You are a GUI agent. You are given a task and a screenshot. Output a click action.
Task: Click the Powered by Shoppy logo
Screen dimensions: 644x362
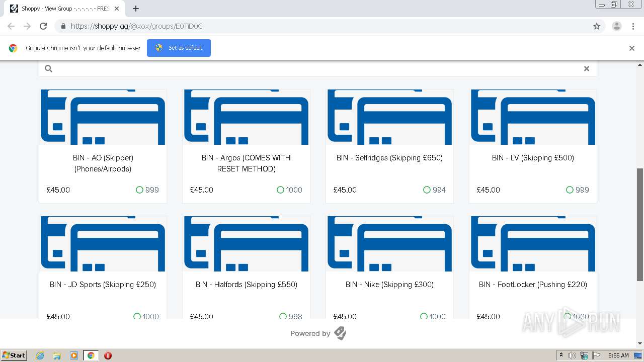[340, 333]
